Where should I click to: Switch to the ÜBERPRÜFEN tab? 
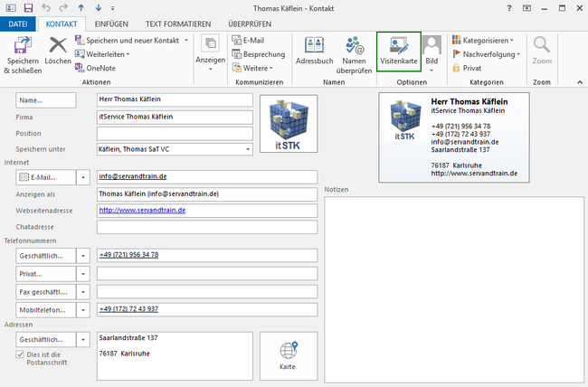[250, 24]
